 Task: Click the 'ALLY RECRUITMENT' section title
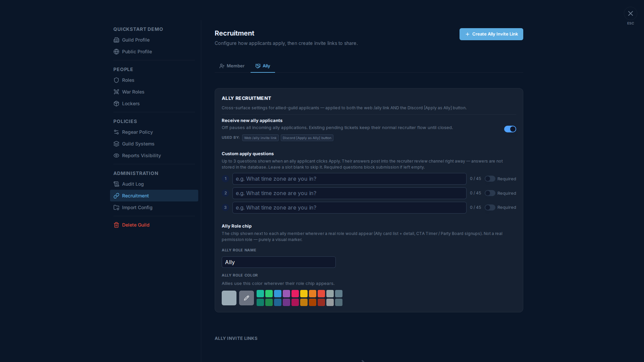pyautogui.click(x=247, y=98)
